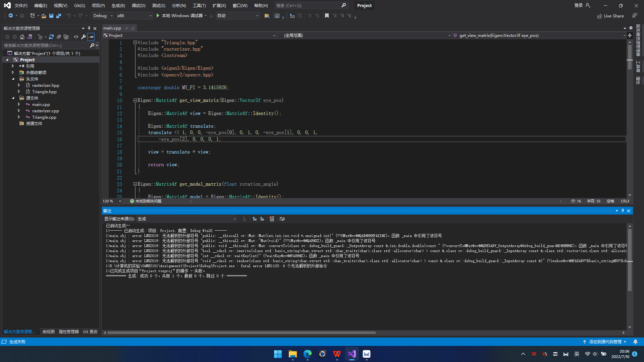This screenshot has height=362, width=644.
Task: Sync Solution Explorer with the refresh icon
Action: tap(51, 37)
